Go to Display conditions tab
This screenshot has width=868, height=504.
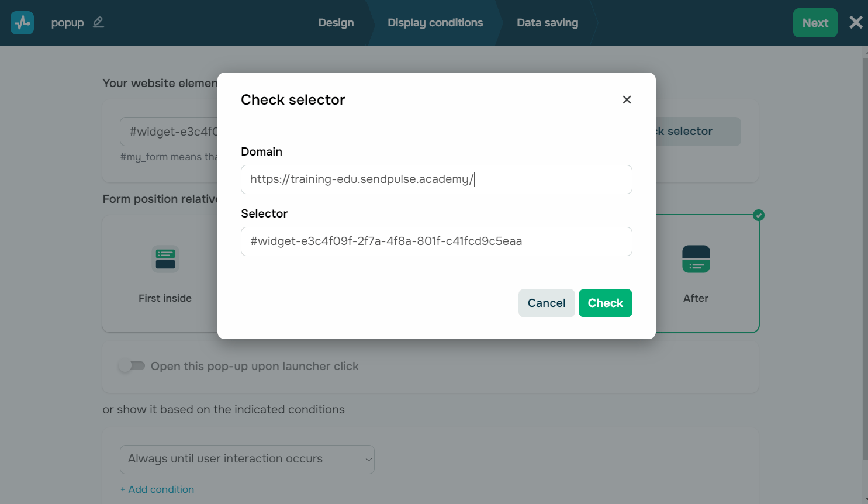435,23
